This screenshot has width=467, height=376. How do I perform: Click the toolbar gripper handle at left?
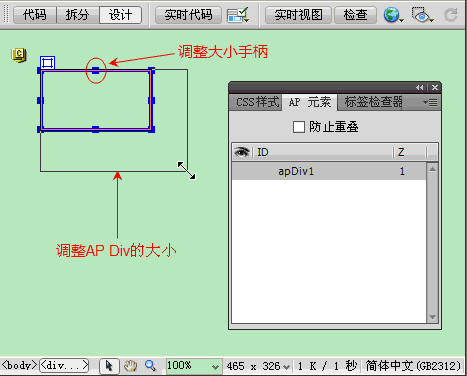tap(6, 14)
